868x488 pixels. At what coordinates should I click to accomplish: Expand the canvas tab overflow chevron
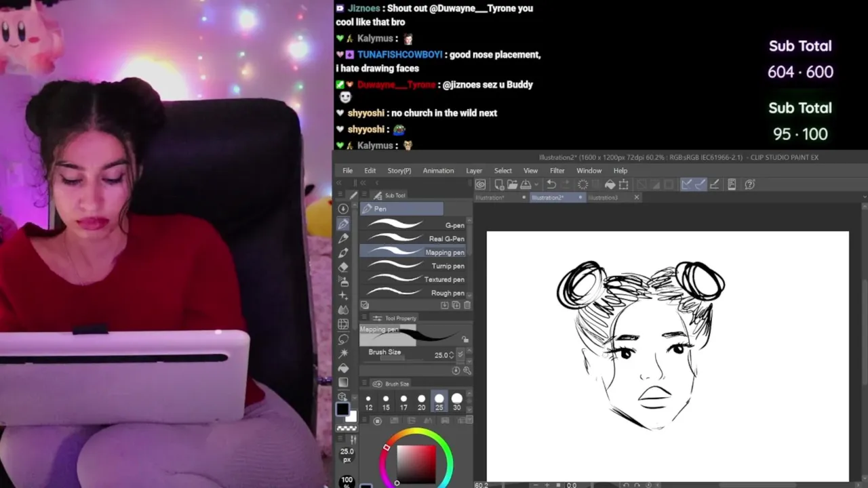[x=865, y=197]
